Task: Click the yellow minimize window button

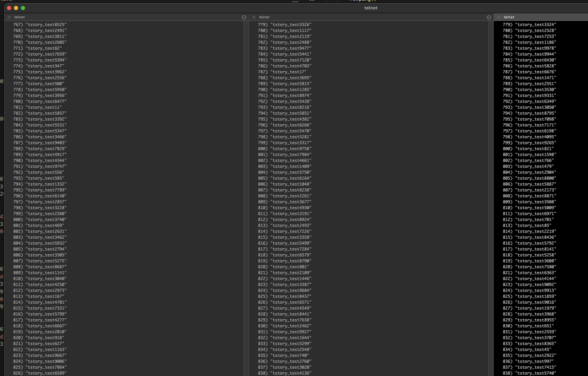Action: 16,8
